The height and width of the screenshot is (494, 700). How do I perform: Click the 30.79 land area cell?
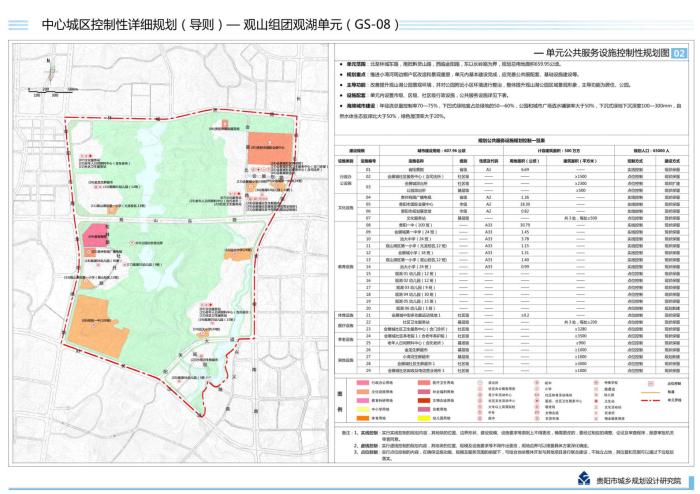(525, 225)
